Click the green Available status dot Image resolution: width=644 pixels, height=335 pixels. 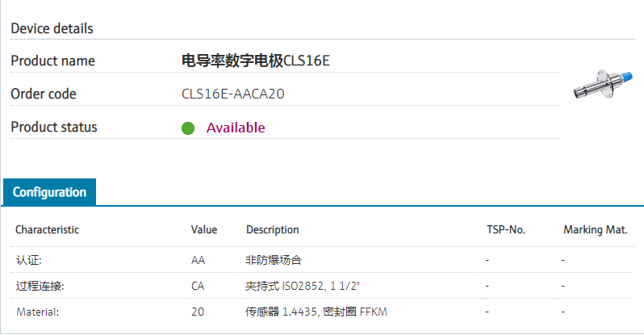coord(188,128)
